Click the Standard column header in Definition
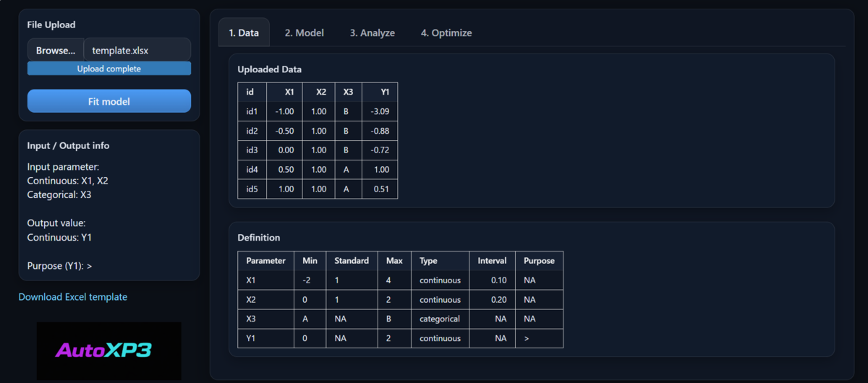The image size is (868, 383). [352, 260]
